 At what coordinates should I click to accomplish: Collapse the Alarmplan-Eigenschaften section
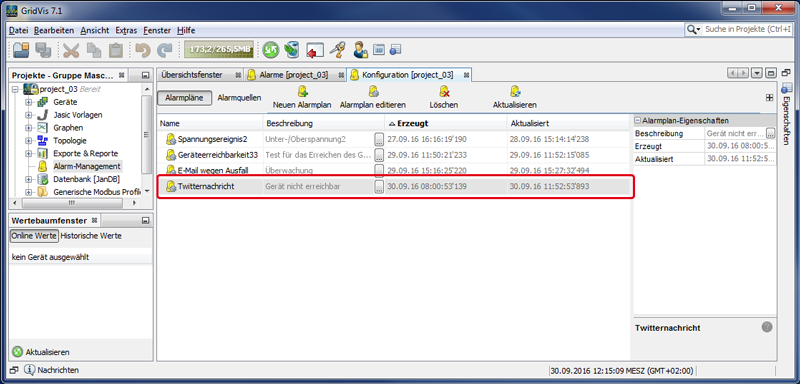[x=638, y=121]
